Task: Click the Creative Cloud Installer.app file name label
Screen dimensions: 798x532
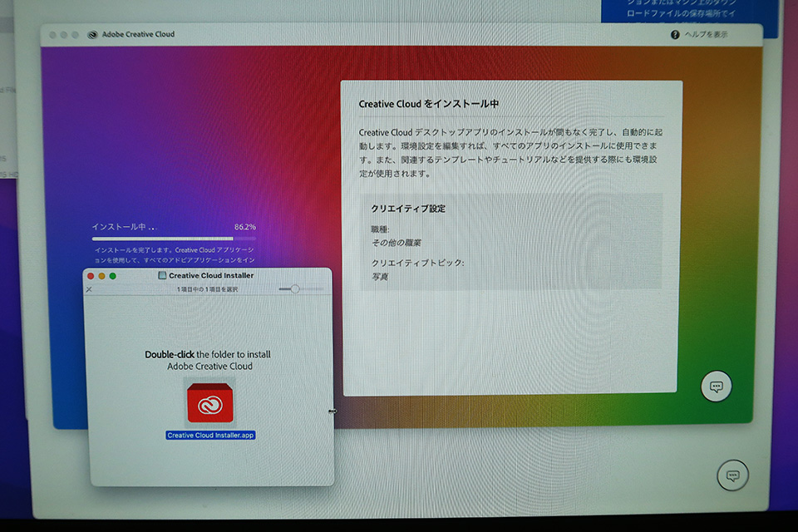Action: point(210,436)
